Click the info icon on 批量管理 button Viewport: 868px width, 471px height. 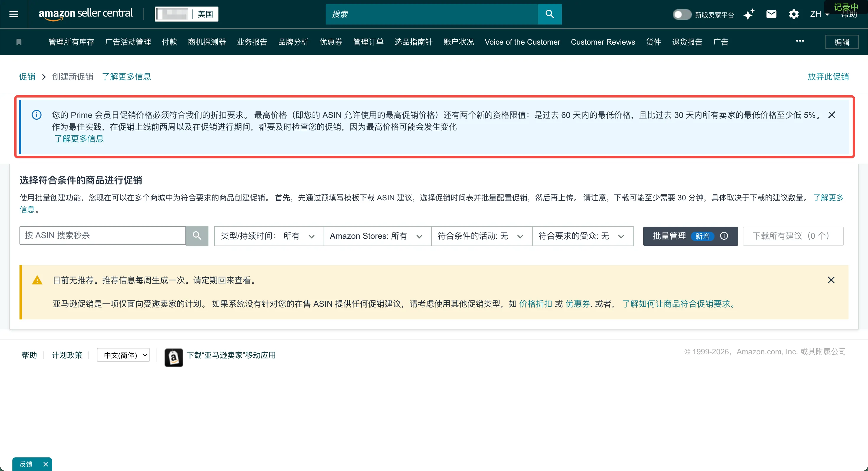[x=724, y=236]
